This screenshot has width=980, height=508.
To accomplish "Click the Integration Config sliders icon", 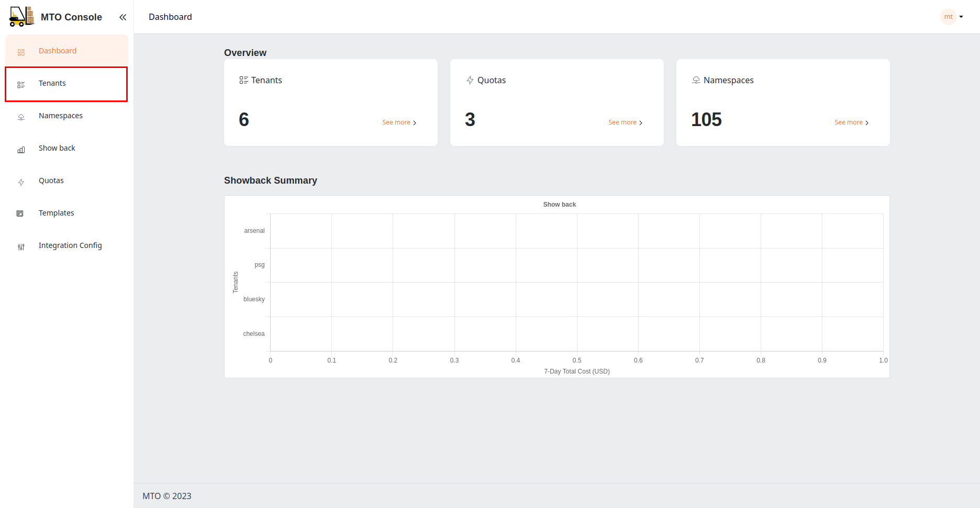I will pos(21,246).
